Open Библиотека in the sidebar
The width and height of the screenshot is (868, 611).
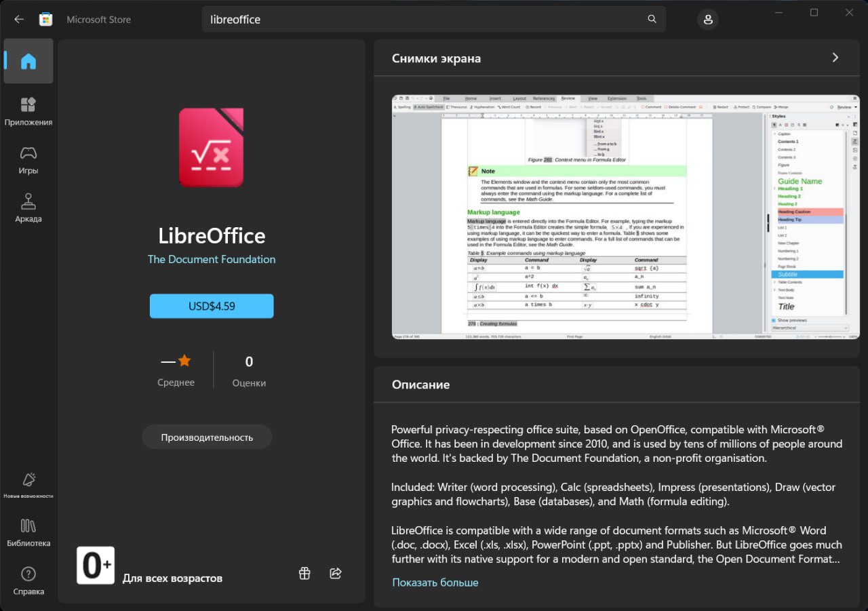[x=28, y=533]
